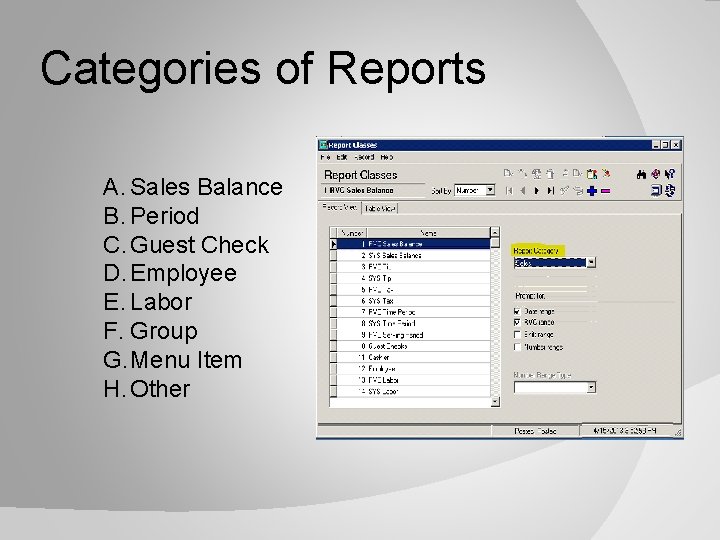The image size is (720, 540).
Task: Toggle the RVC range checkbox
Action: (518, 322)
